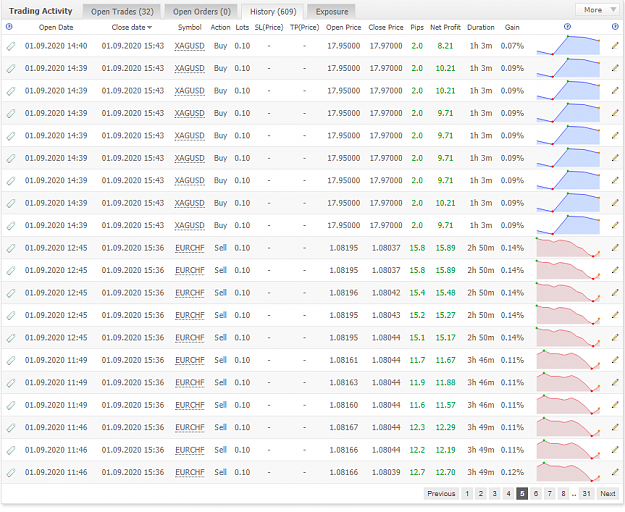Viewport: 625px width, 512px height.
Task: Click pencil edit icon for the 12.19 trade
Action: point(615,450)
